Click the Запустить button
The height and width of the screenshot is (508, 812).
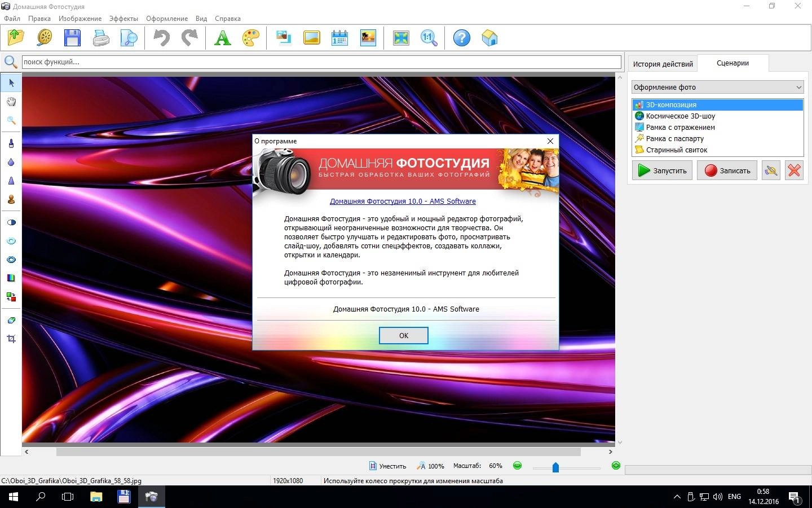pyautogui.click(x=662, y=170)
